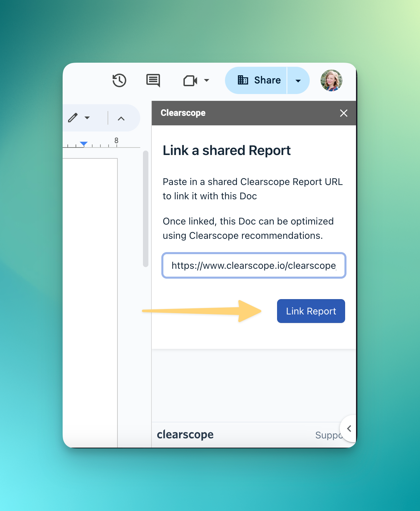Open the Google account profile picture

point(332,80)
